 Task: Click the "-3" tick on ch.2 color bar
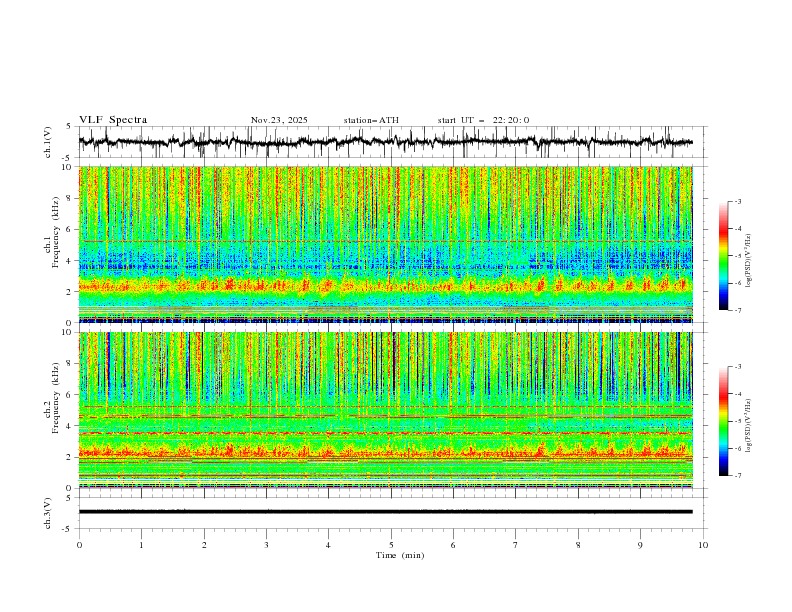pyautogui.click(x=737, y=367)
